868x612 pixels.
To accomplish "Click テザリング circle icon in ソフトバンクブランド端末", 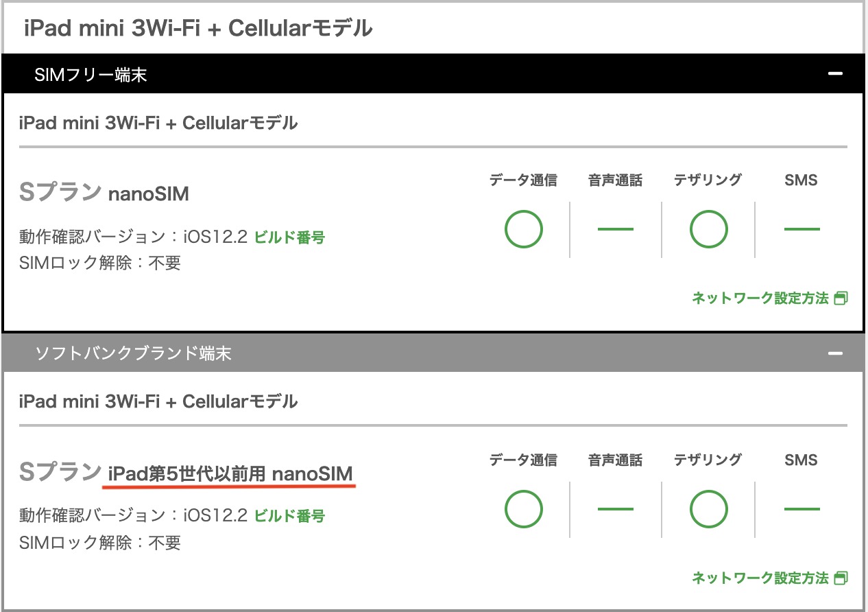I will click(708, 509).
